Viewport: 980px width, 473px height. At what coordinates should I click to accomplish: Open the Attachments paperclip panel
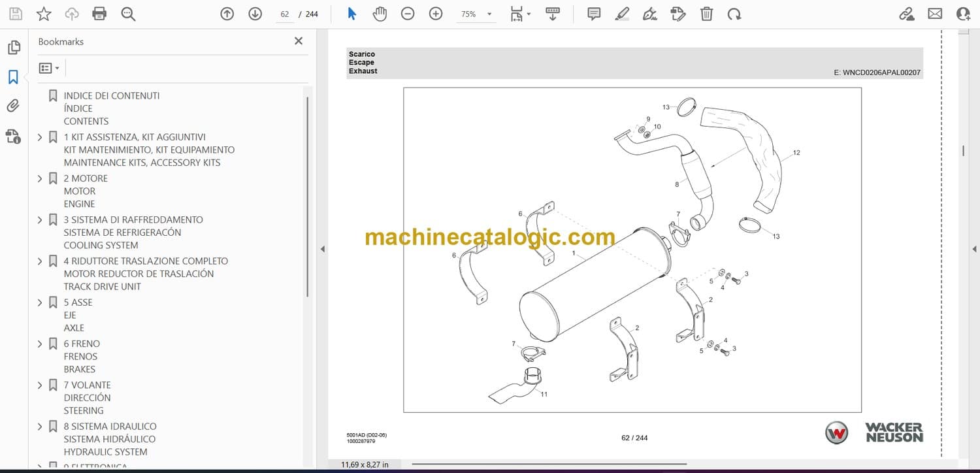[x=13, y=106]
